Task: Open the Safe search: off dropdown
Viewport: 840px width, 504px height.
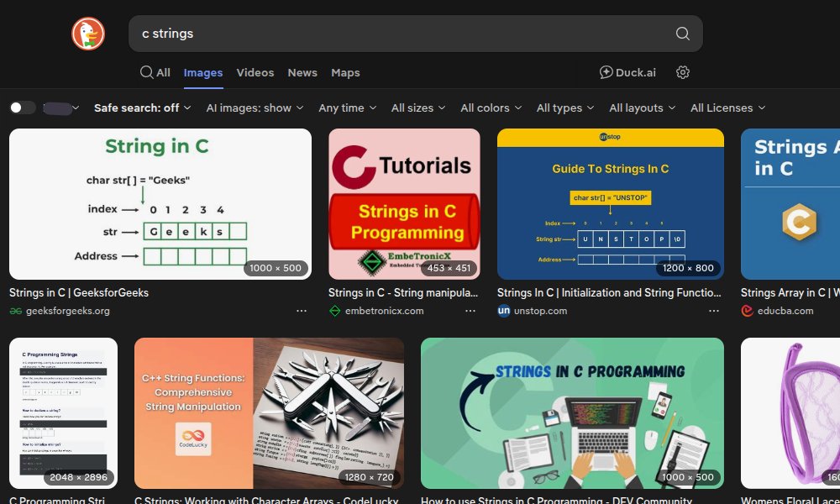Action: click(143, 108)
